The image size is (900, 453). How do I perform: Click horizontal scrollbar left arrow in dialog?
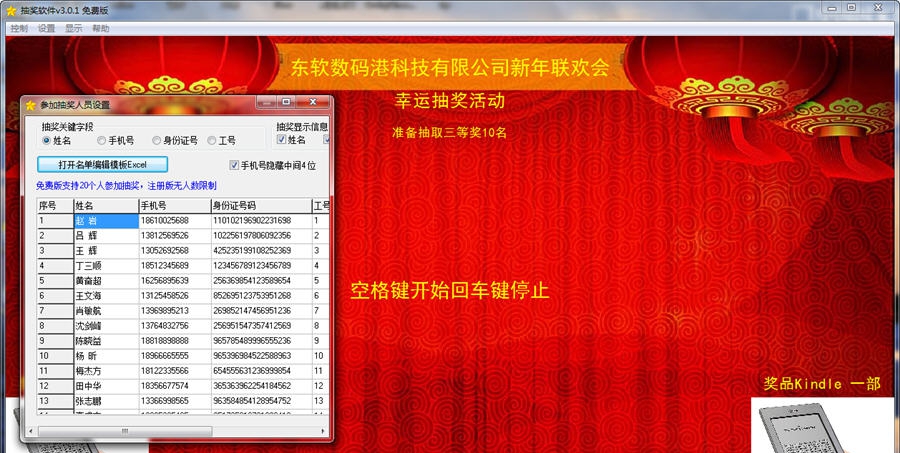coord(31,431)
